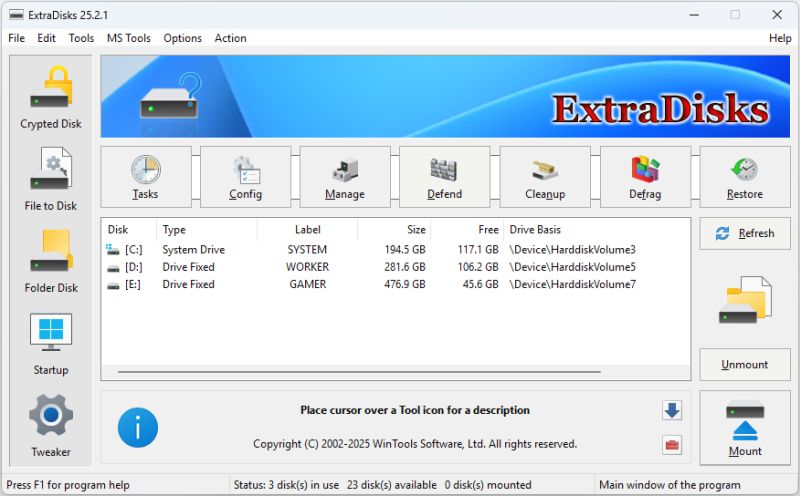800x496 pixels.
Task: Open the Crypted Disk tool
Action: click(x=51, y=98)
